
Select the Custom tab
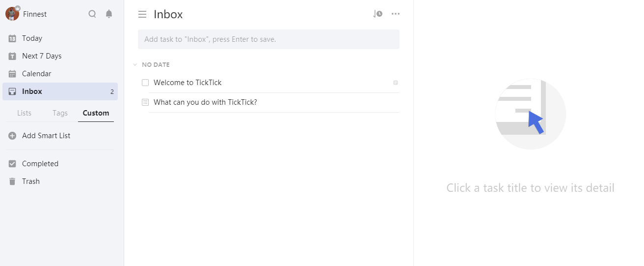click(x=96, y=113)
